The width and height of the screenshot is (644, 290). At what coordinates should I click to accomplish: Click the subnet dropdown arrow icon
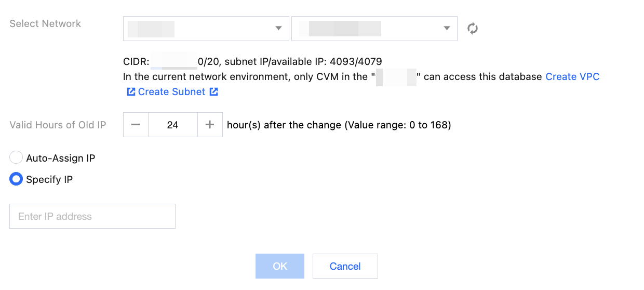(x=447, y=28)
